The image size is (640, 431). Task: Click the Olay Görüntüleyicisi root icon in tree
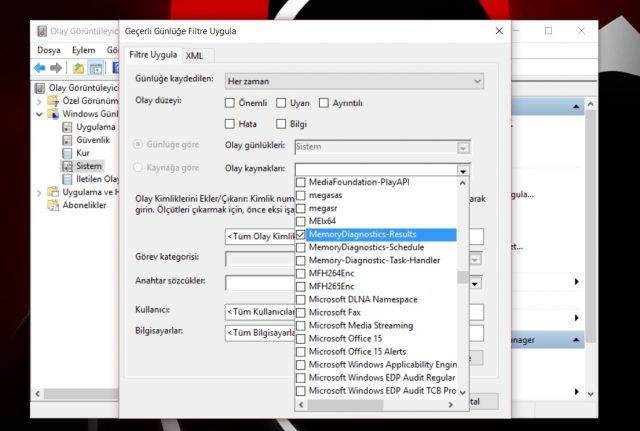[x=40, y=88]
